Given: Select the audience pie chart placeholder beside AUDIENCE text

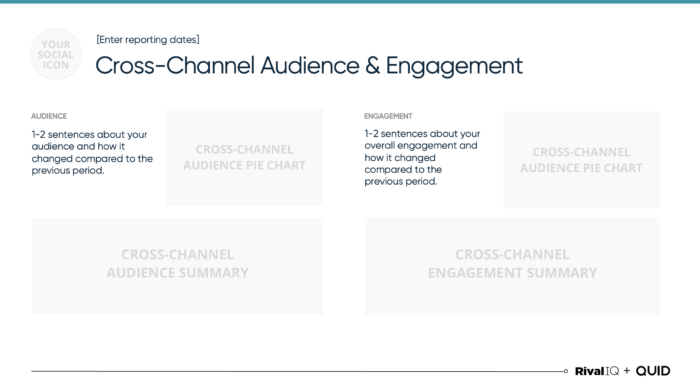Looking at the screenshot, I should (245, 158).
